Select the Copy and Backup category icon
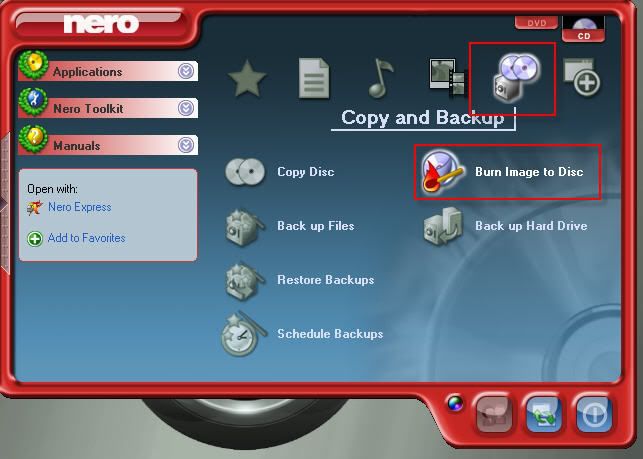This screenshot has height=459, width=643. coord(516,78)
